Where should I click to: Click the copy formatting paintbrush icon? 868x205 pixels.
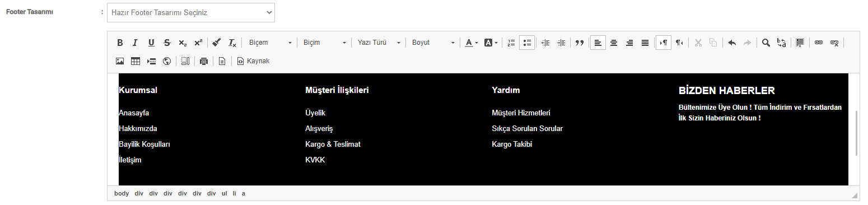(x=217, y=43)
